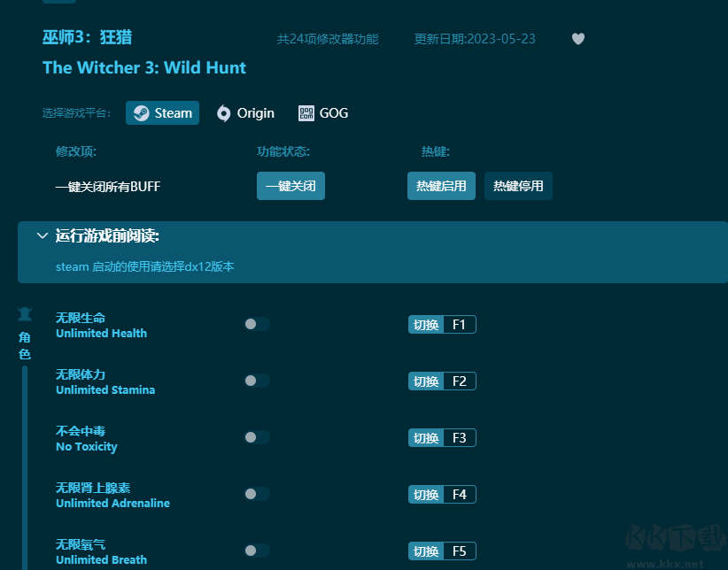This screenshot has height=570, width=728.
Task: Click the F4 hotkey field
Action: (460, 495)
